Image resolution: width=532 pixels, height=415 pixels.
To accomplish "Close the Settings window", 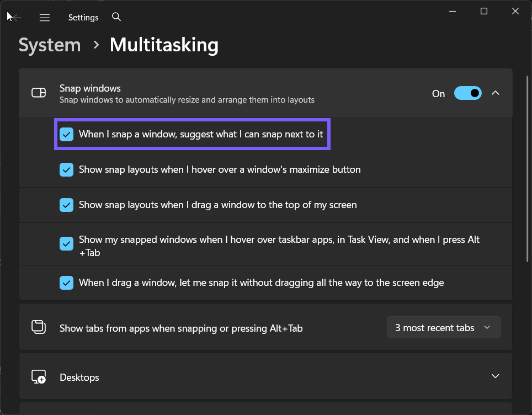I will pyautogui.click(x=515, y=11).
